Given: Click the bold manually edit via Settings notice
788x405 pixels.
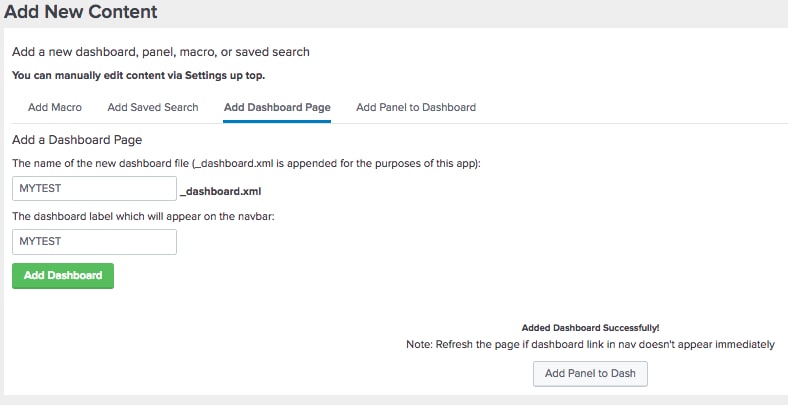Looking at the screenshot, I should tap(138, 76).
